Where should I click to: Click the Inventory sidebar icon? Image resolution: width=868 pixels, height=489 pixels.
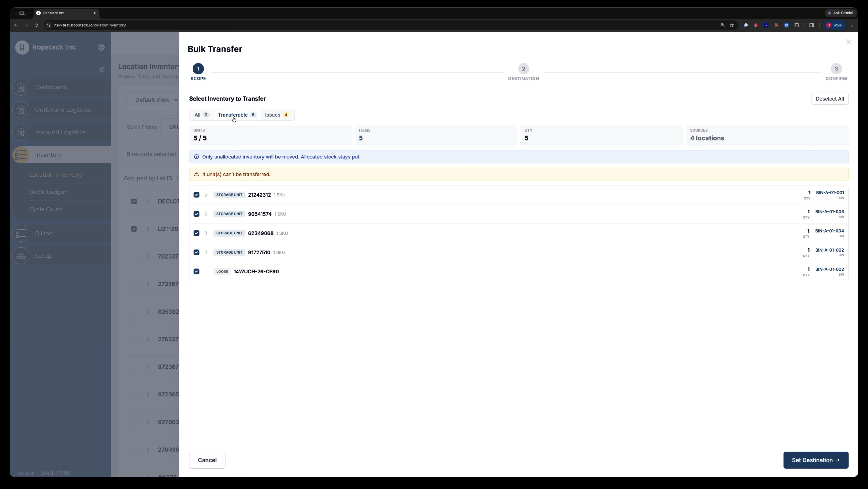(21, 155)
